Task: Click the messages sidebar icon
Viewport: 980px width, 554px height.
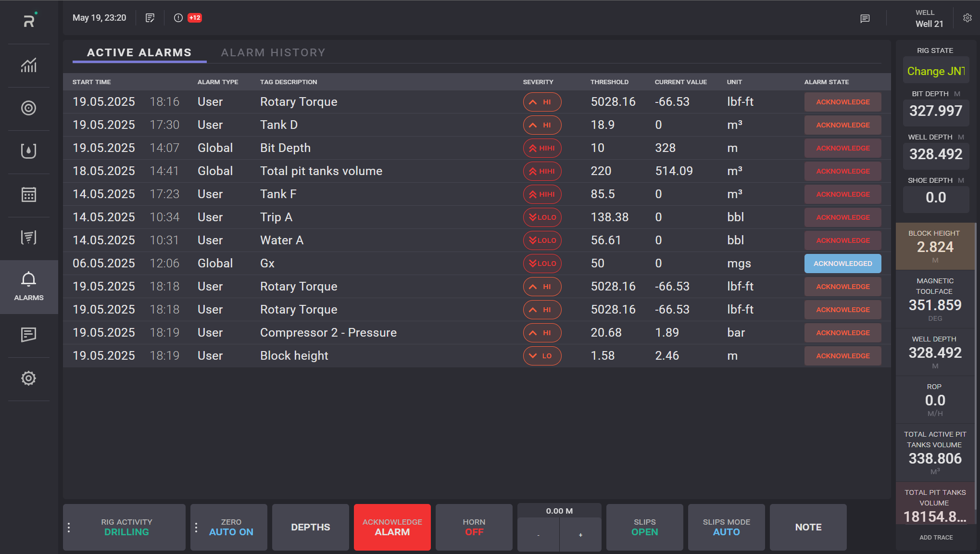Action: pyautogui.click(x=28, y=334)
